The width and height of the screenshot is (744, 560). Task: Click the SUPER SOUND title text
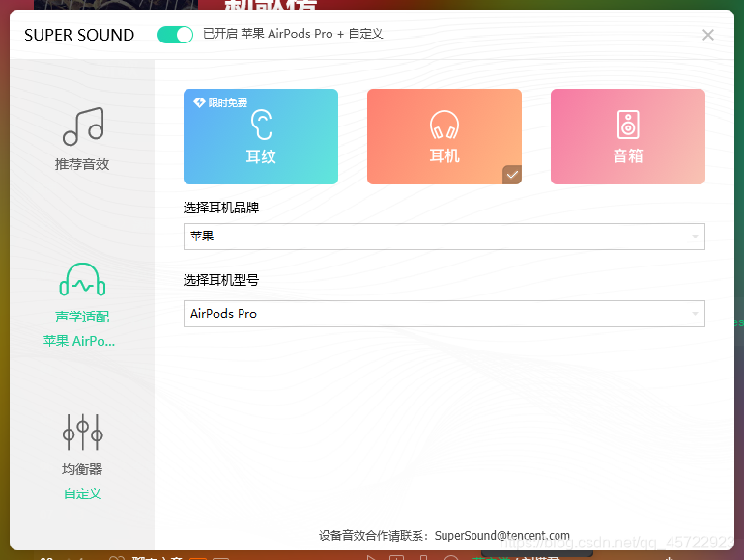[79, 35]
